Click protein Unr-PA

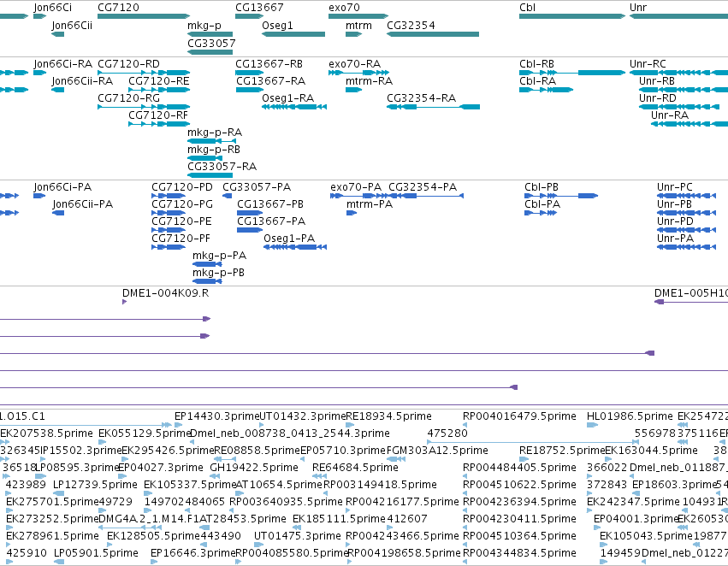(x=686, y=247)
